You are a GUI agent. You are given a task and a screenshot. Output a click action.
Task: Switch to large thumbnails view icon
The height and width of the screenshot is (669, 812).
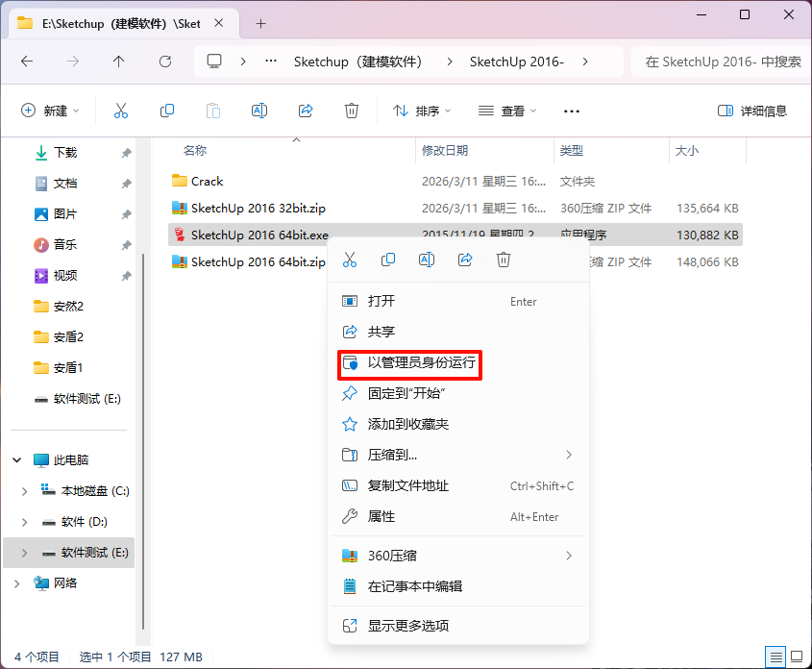click(798, 657)
